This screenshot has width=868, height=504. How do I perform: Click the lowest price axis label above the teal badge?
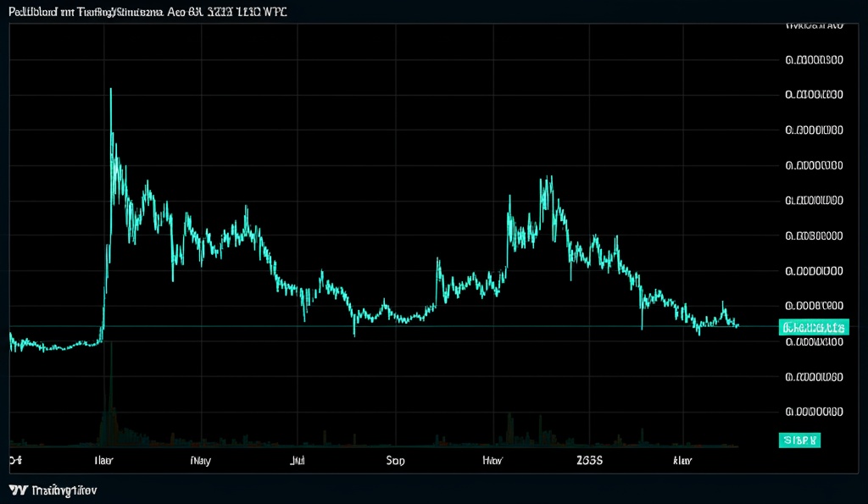coord(814,412)
